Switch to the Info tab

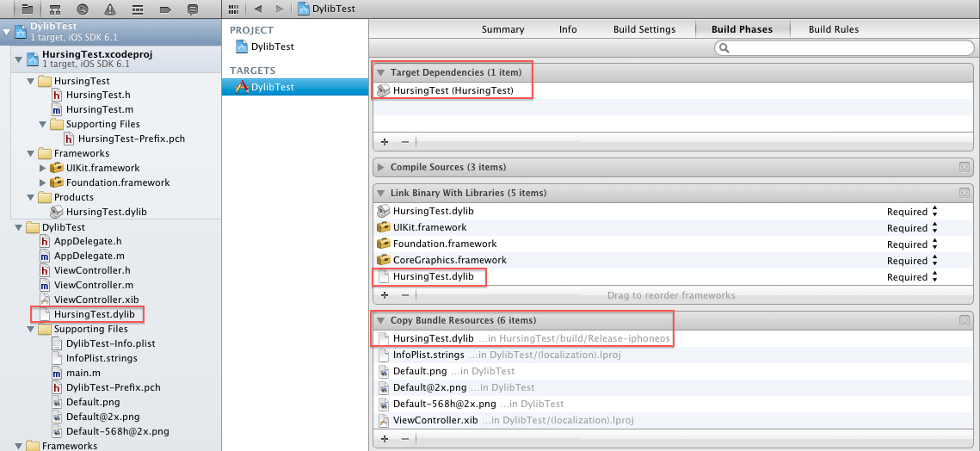[x=568, y=29]
